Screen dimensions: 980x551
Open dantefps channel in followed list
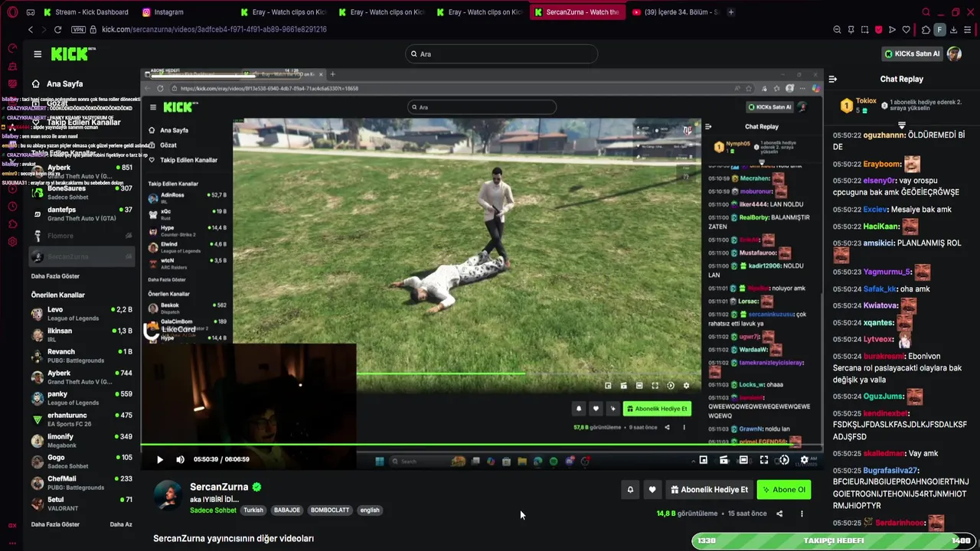pyautogui.click(x=82, y=214)
